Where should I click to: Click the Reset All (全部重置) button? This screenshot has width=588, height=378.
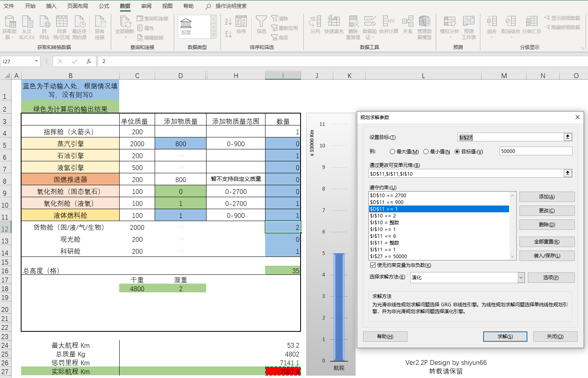point(547,242)
